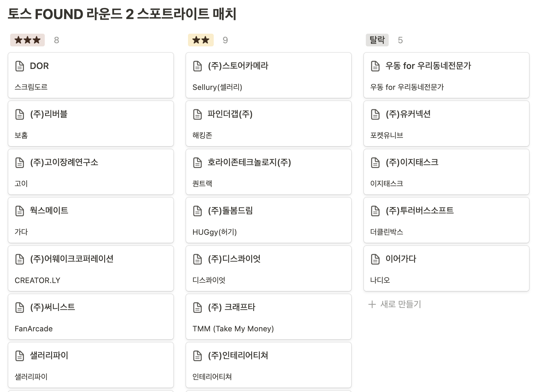The width and height of the screenshot is (543, 392).
Task: Open the (주)이지태스크 card
Action: 446,172
